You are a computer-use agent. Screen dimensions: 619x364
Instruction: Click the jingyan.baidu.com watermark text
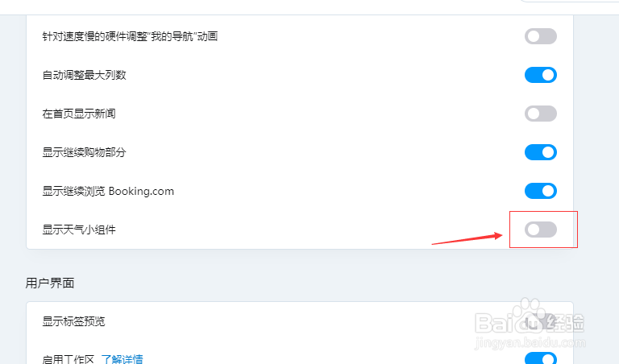point(530,343)
